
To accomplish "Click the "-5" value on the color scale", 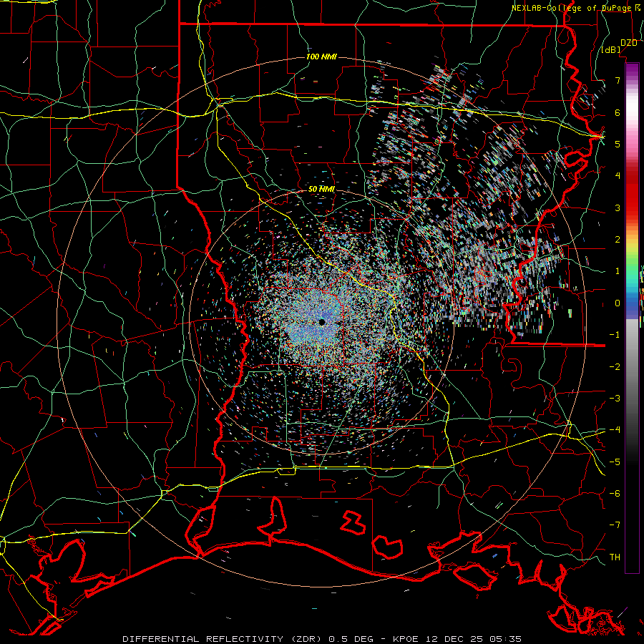I will coord(615,462).
